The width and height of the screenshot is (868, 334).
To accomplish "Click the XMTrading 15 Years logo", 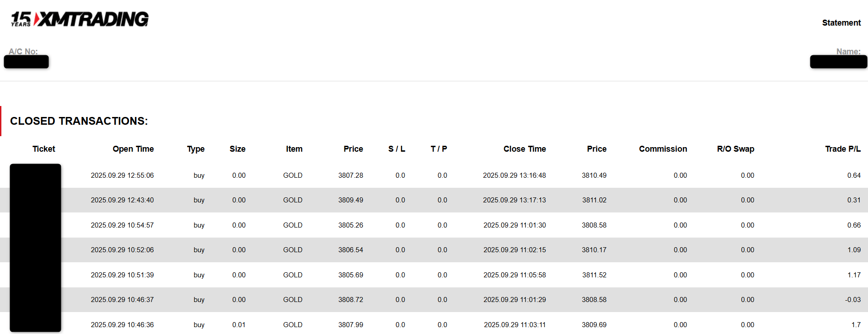I will coord(80,19).
